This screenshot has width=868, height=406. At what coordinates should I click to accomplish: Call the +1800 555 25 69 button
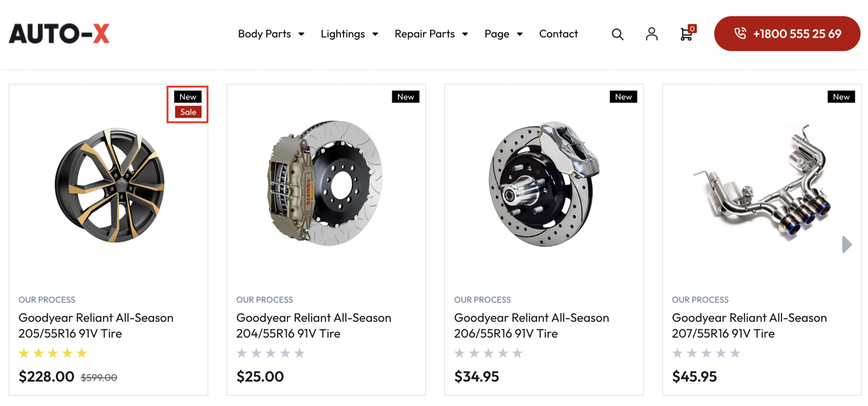click(786, 34)
